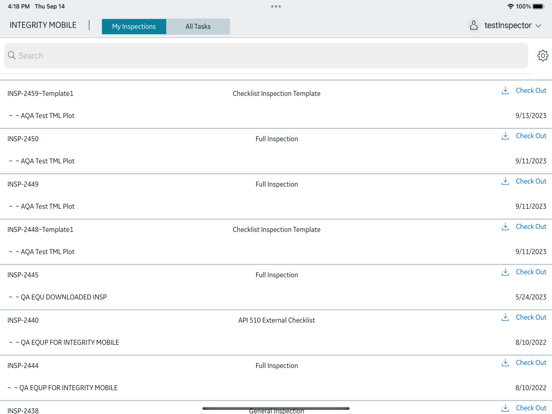Click QA EQUP FOR INTEGRITY MOBILE under INSP-2440
Image resolution: width=552 pixels, height=414 pixels.
pos(70,343)
